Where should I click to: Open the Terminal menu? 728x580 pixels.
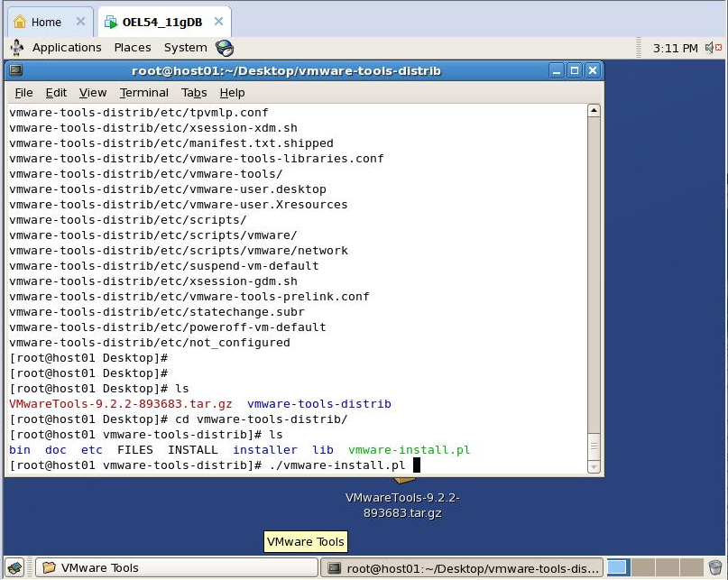pyautogui.click(x=144, y=93)
